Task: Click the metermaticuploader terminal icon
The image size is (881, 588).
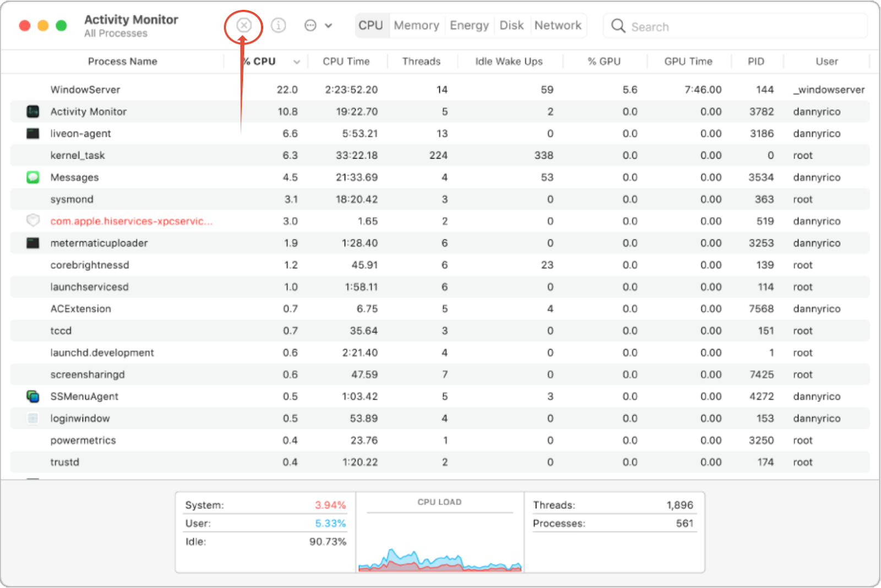Action: 33,243
